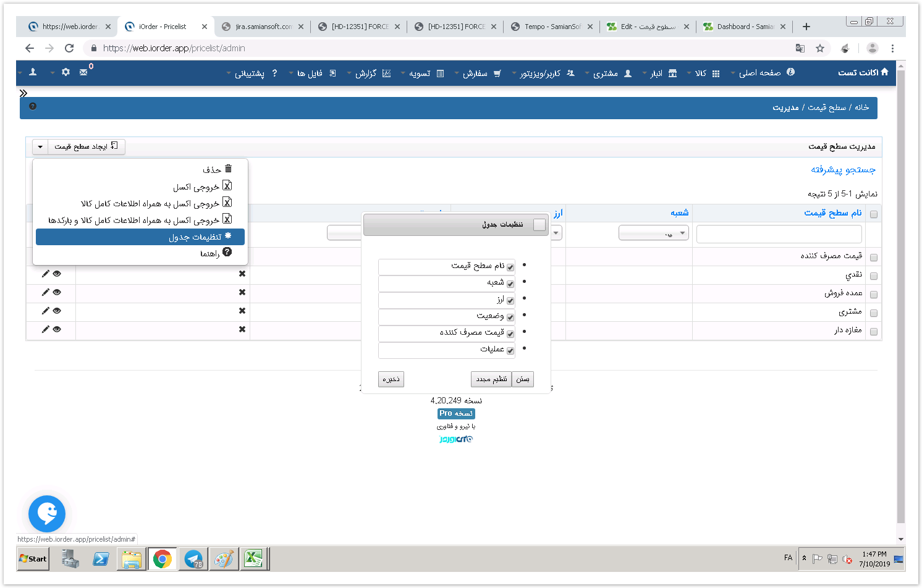The height and width of the screenshot is (588, 922).
Task: Open the messages envelope icon
Action: click(x=83, y=72)
